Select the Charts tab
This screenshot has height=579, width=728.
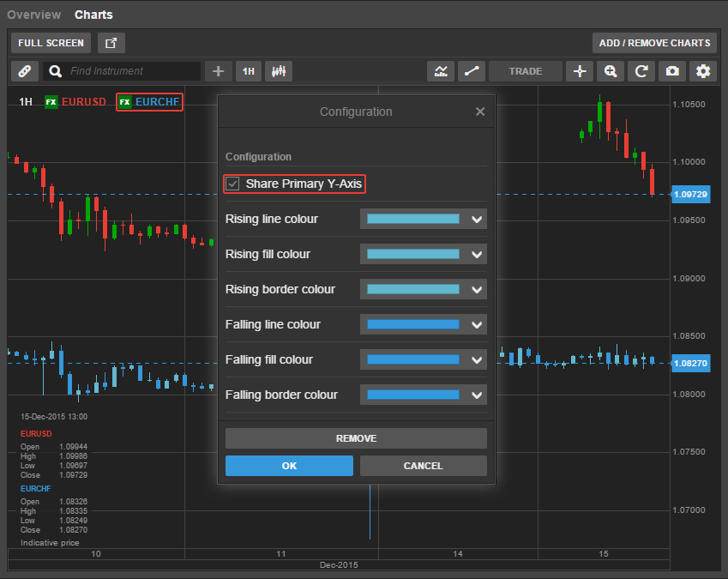click(93, 15)
